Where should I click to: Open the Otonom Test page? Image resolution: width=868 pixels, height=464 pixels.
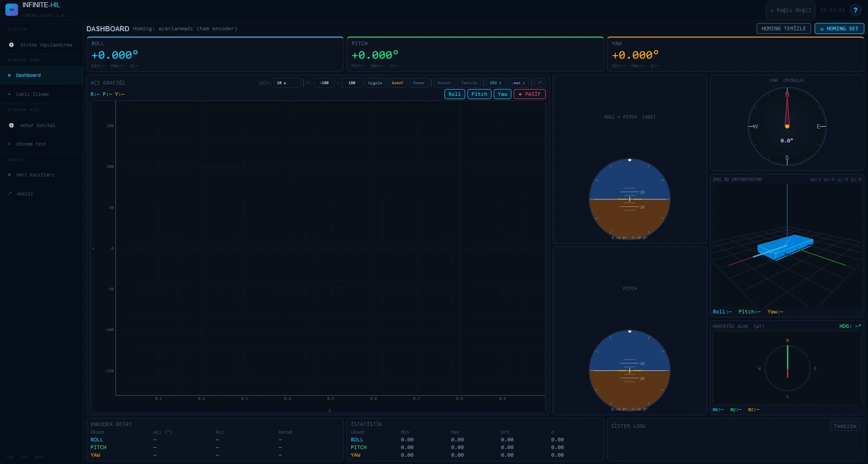tap(41, 144)
